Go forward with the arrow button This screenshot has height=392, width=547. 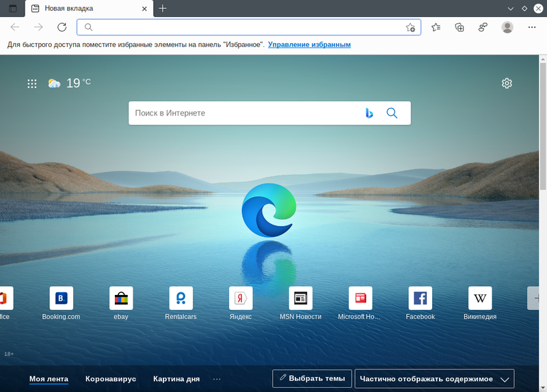(x=38, y=27)
